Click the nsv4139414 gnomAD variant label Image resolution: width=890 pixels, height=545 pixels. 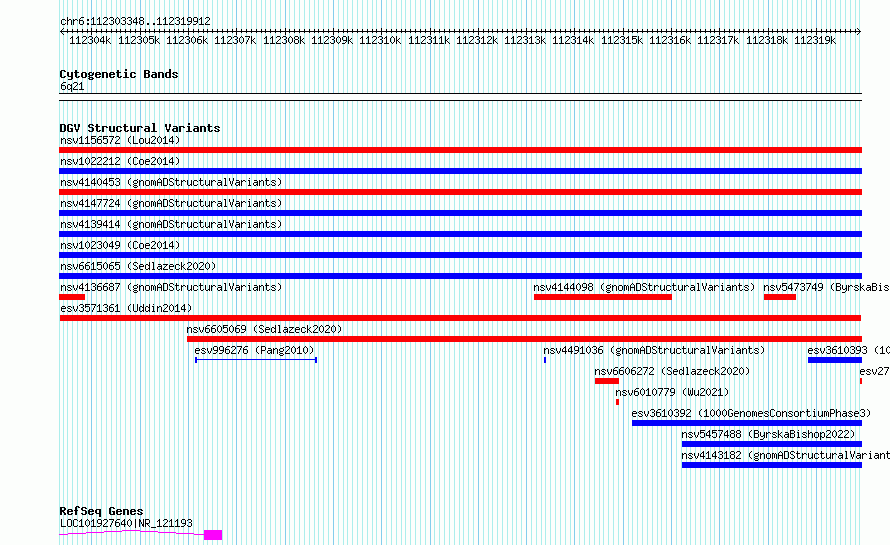click(x=171, y=224)
